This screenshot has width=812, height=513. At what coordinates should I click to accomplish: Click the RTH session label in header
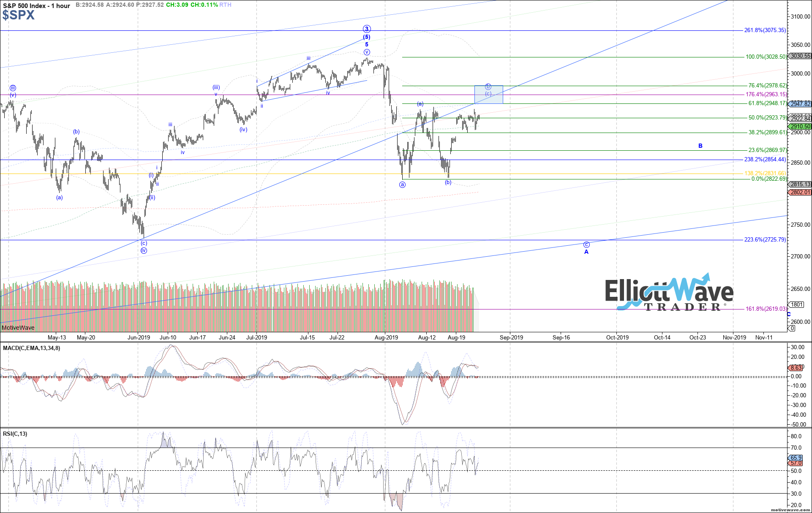click(226, 5)
